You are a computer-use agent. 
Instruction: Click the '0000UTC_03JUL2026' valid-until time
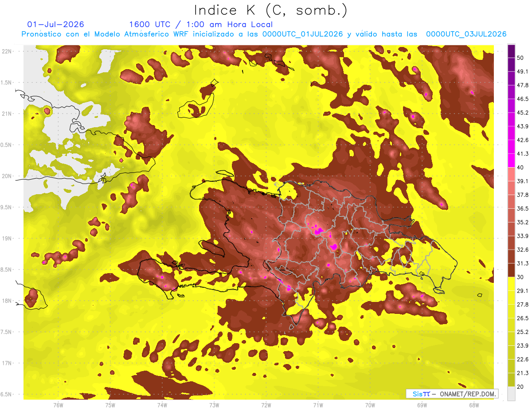tap(466, 34)
